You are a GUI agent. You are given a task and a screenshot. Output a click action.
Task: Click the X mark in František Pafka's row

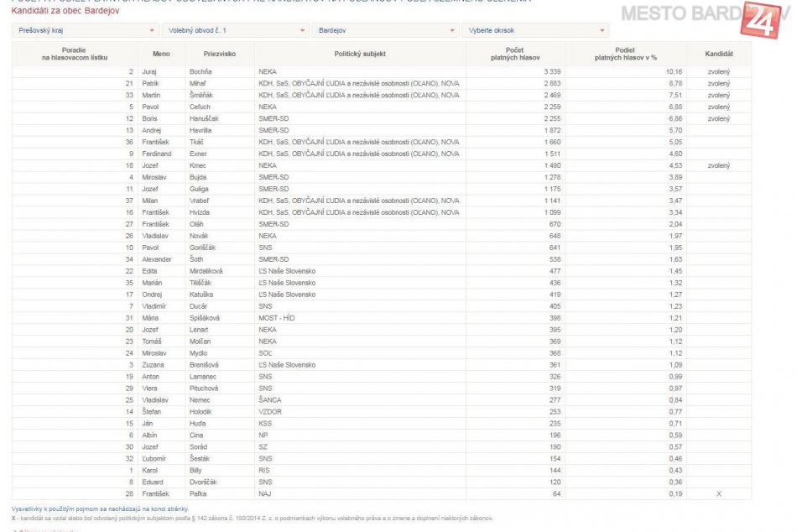pyautogui.click(x=719, y=494)
